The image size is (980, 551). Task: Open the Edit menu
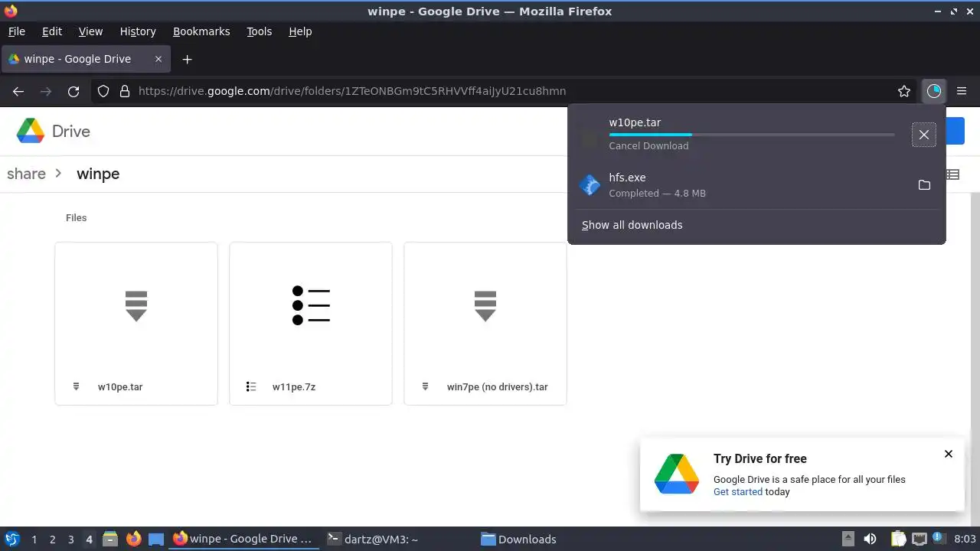(x=52, y=31)
